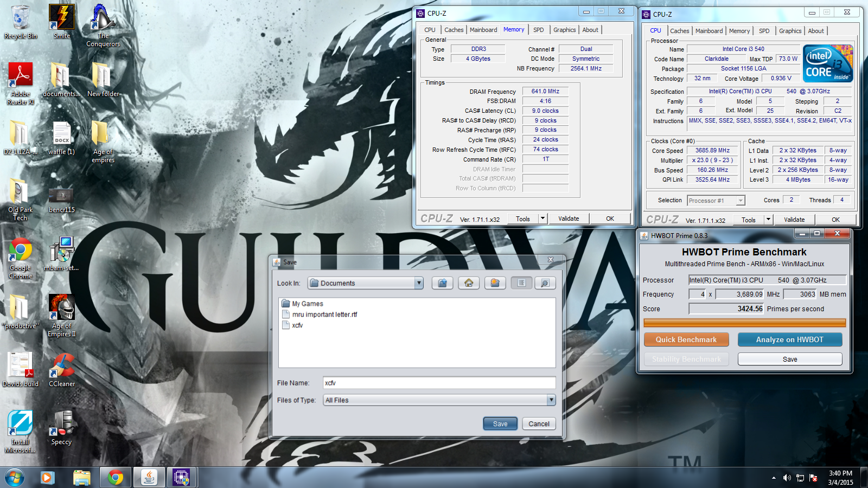This screenshot has height=488, width=868.
Task: Select waffle (1) DOCX file icon
Action: coord(62,138)
